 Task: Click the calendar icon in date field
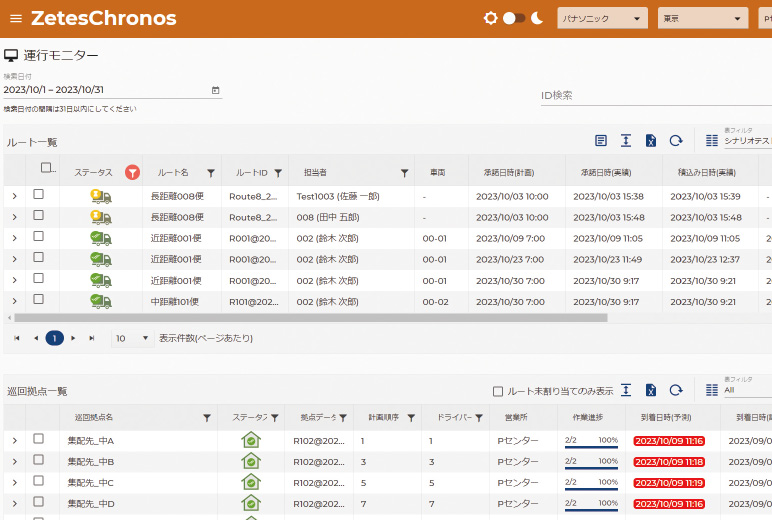[x=215, y=90]
